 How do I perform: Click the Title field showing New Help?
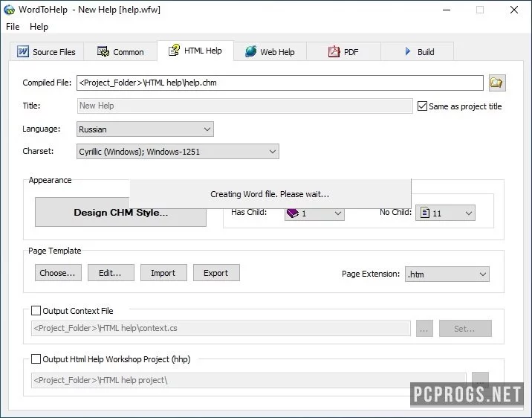244,106
